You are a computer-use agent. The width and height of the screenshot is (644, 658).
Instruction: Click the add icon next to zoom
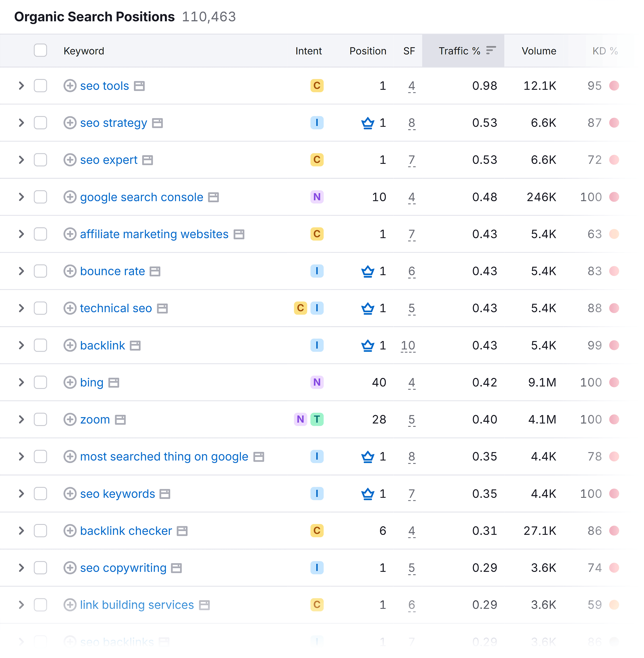pos(70,419)
